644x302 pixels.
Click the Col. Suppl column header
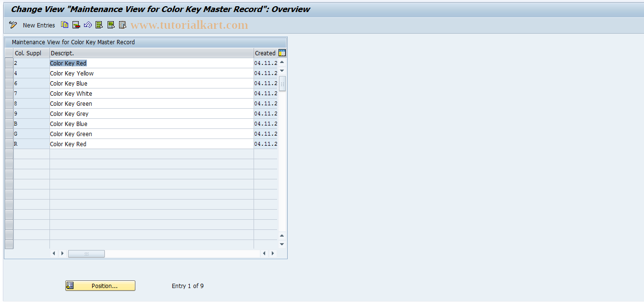pyautogui.click(x=31, y=53)
